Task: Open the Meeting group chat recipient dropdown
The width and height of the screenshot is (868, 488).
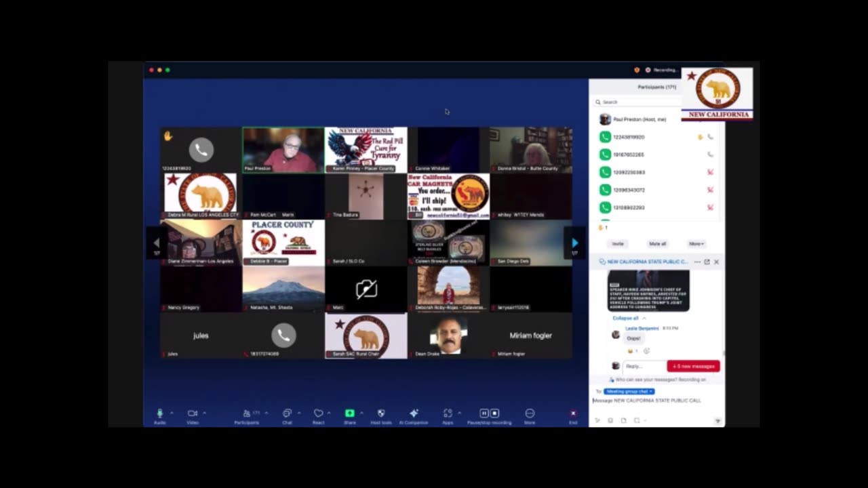Action: point(629,391)
